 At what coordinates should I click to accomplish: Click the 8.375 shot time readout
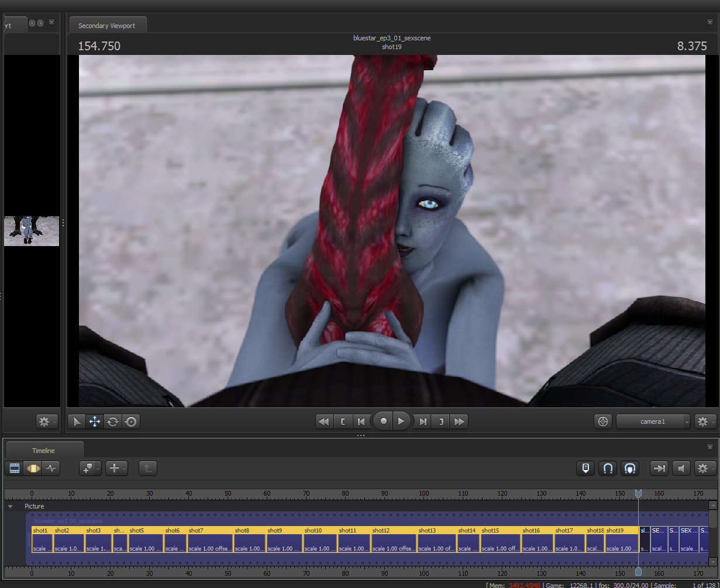(692, 46)
